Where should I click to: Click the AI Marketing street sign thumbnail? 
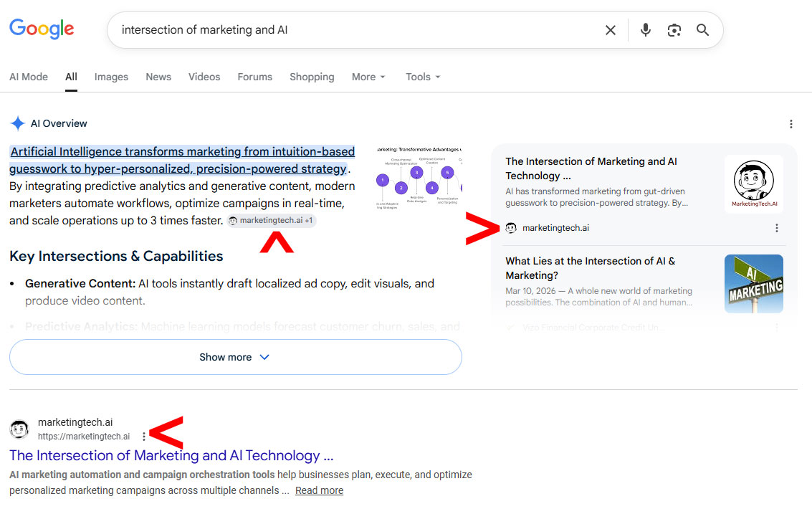pos(753,283)
